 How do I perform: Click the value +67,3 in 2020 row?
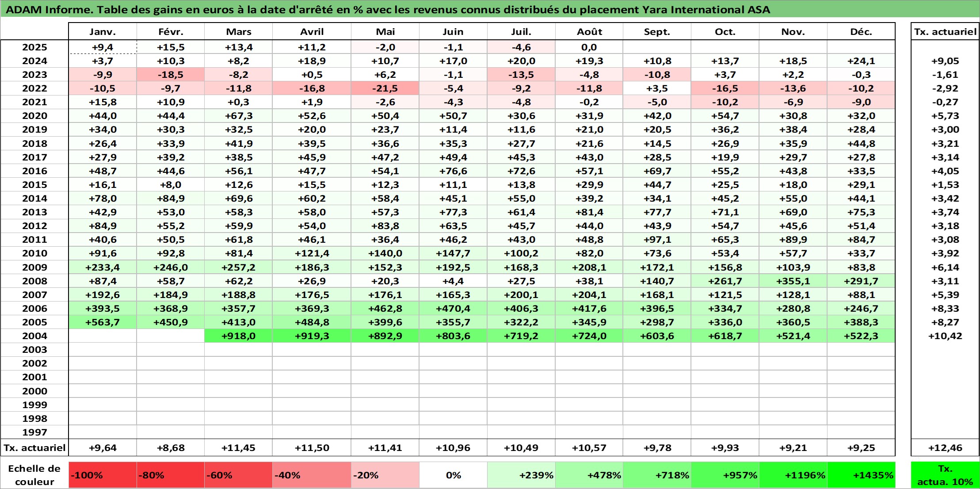238,116
